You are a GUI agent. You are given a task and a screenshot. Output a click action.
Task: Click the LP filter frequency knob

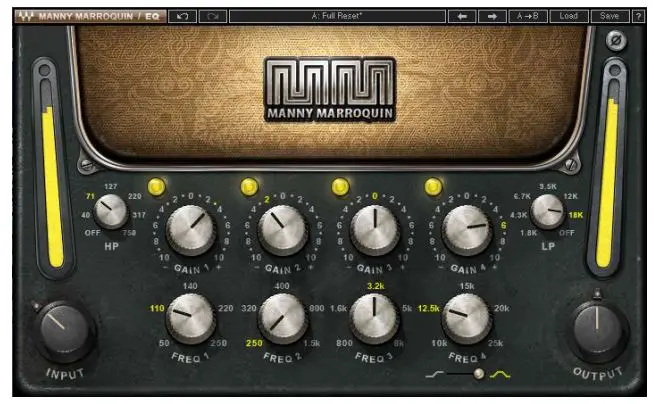(x=548, y=211)
